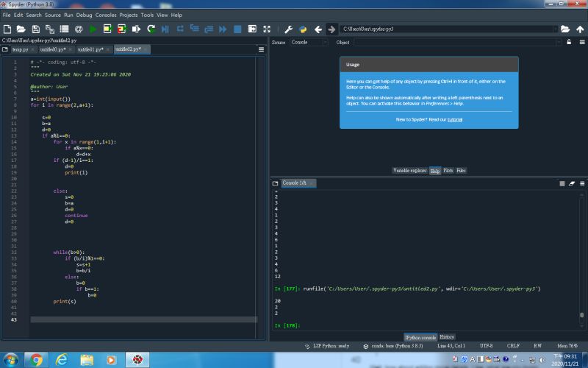Image resolution: width=588 pixels, height=368 pixels.
Task: Go forward with the right arrow
Action: point(331,29)
